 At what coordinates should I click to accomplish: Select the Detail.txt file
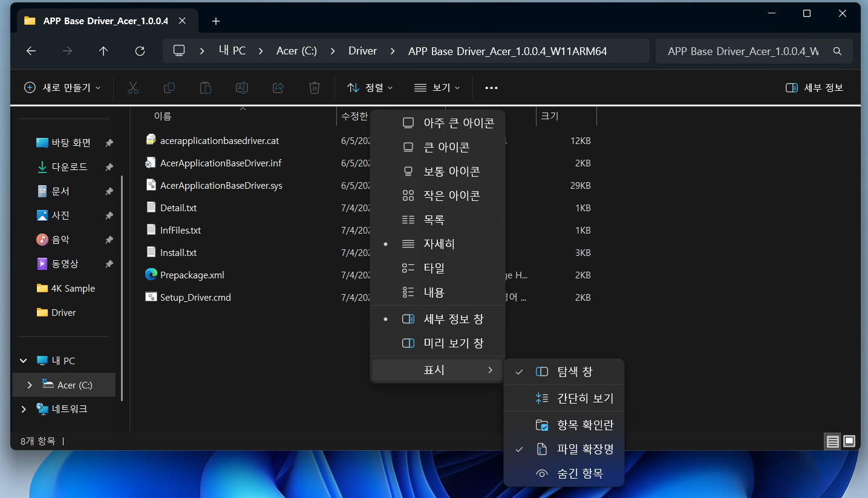coord(178,208)
